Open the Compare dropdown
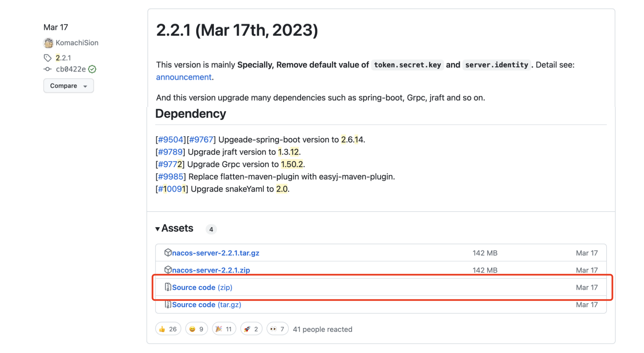Screen dimensions: 644x353 (x=68, y=86)
